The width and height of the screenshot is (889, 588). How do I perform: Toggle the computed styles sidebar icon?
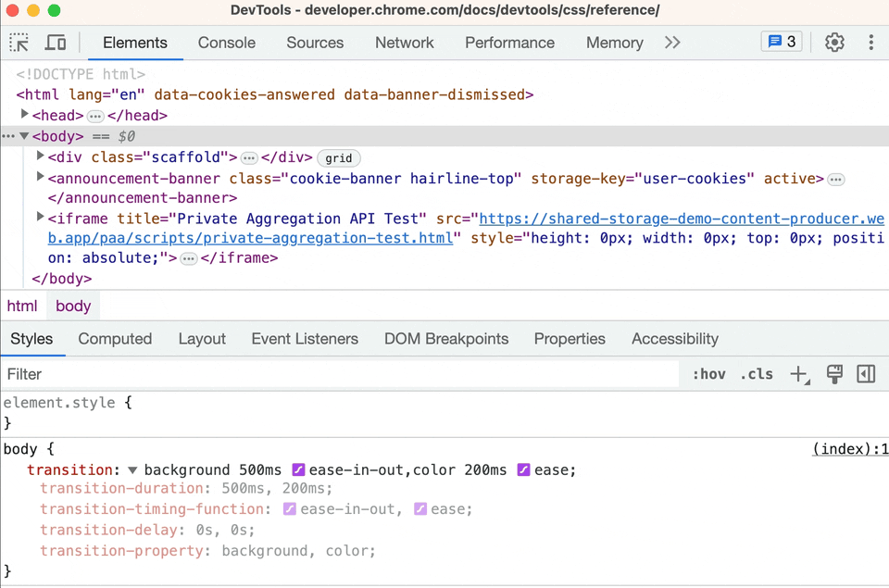tap(866, 374)
